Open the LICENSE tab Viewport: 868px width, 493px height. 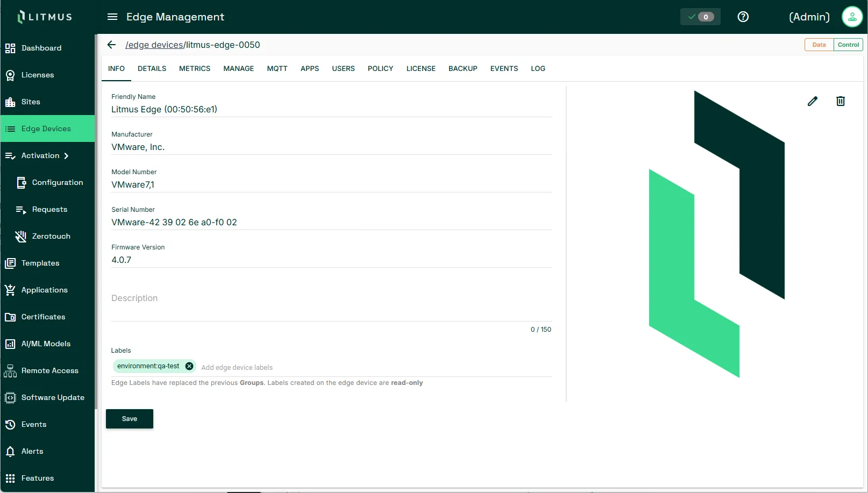point(421,68)
